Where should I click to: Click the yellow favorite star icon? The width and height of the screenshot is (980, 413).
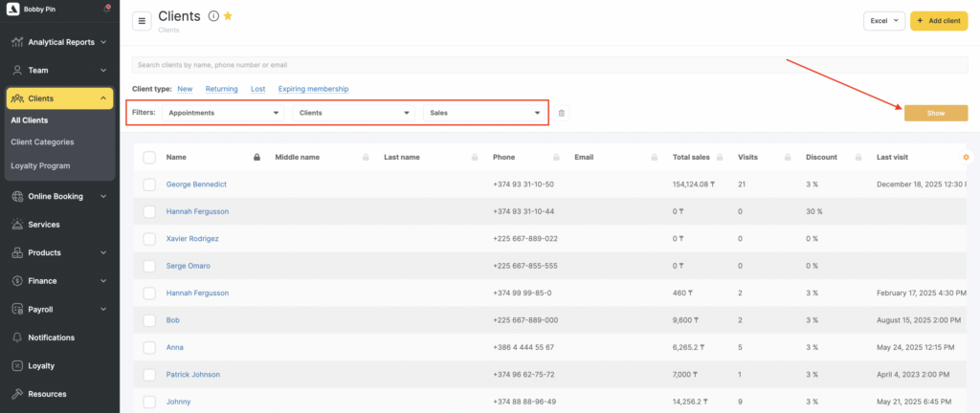point(228,16)
